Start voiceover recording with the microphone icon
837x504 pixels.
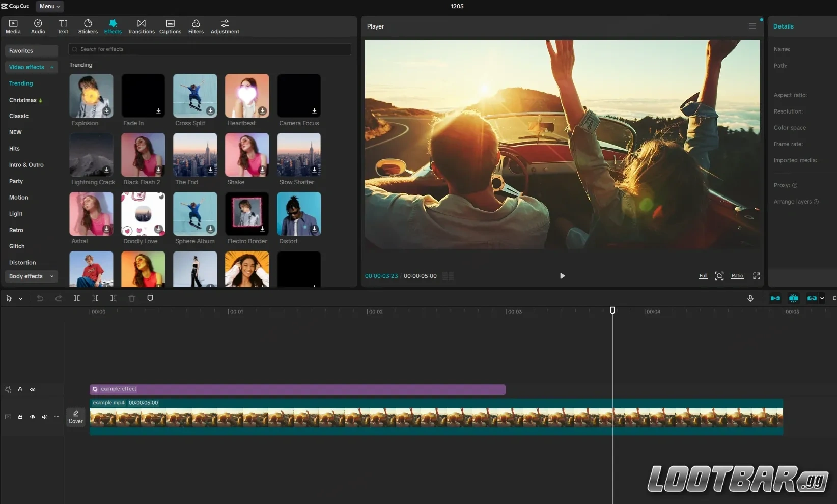click(x=750, y=298)
